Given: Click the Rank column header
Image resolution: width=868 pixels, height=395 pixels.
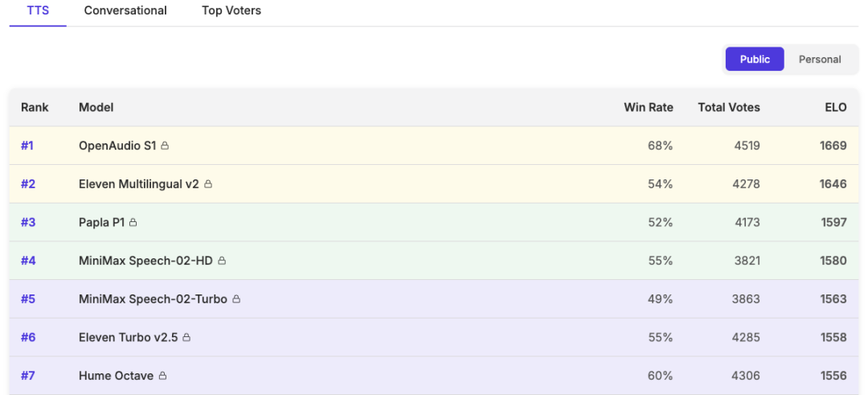Looking at the screenshot, I should [x=35, y=108].
